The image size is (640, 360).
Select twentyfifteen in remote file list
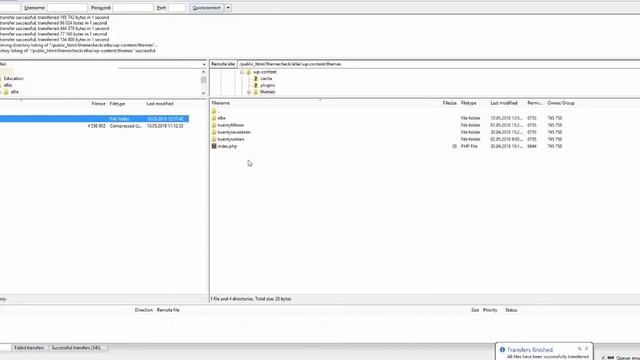231,125
